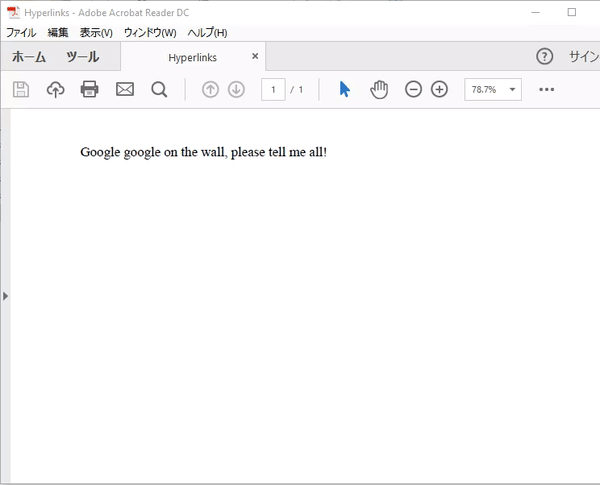600x485 pixels.
Task: Click the Acrobat PDF icon in title bar
Action: click(x=13, y=12)
